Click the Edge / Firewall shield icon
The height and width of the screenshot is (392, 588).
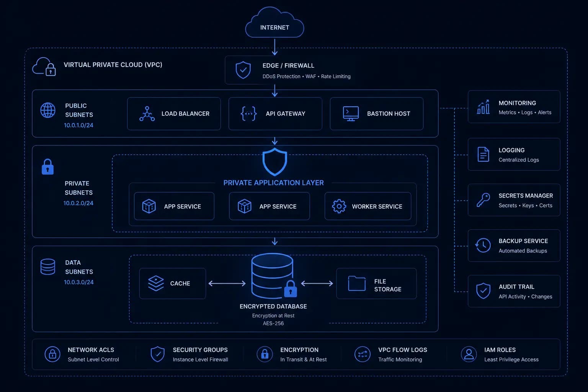[243, 70]
